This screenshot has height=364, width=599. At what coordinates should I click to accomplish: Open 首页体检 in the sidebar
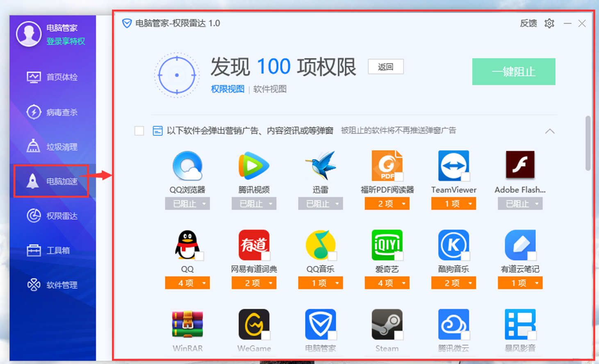click(52, 77)
